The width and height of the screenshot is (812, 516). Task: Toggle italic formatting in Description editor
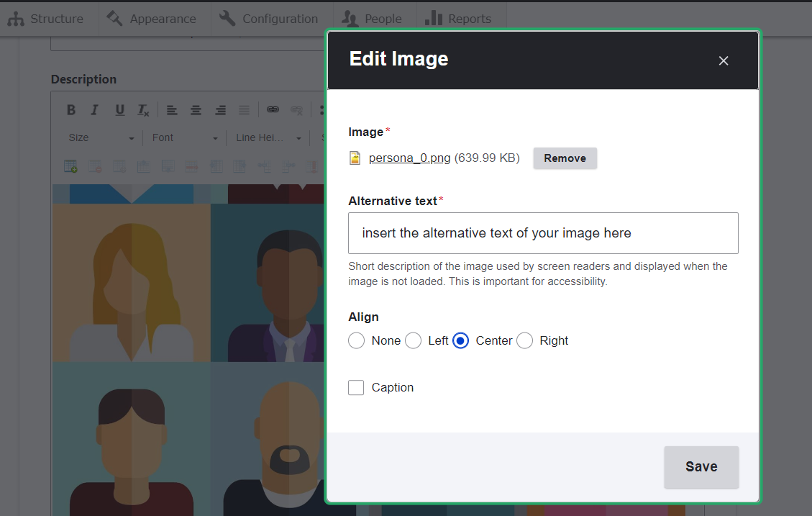click(x=94, y=110)
